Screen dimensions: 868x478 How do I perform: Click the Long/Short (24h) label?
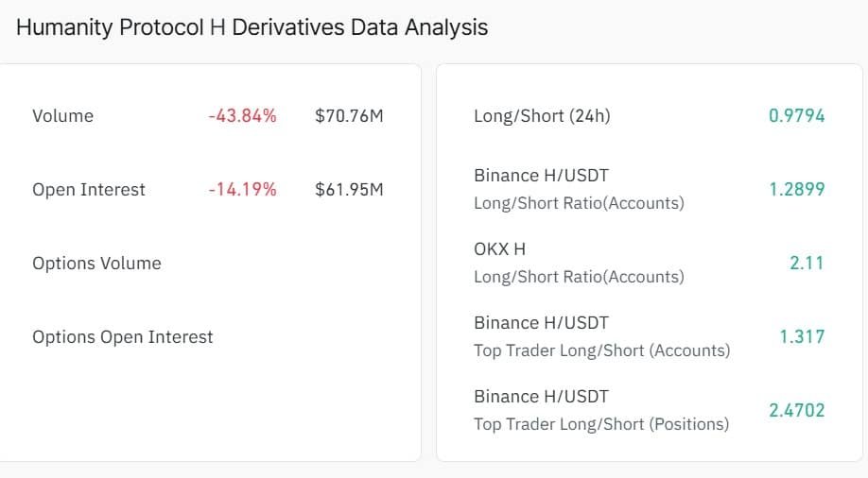[542, 115]
